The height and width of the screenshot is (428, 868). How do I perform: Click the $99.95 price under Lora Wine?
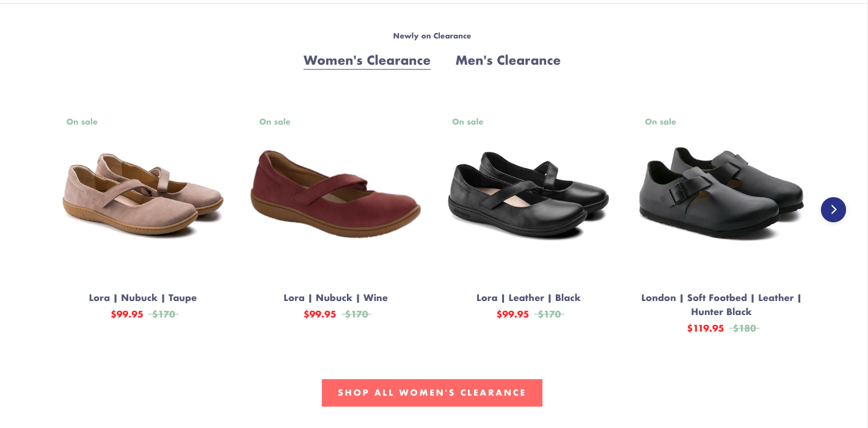(x=319, y=314)
